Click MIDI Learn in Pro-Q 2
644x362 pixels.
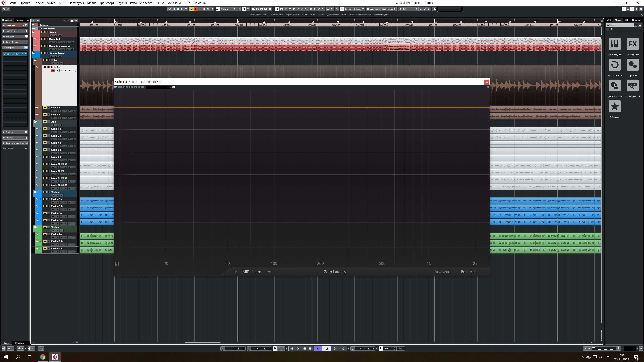(x=252, y=272)
